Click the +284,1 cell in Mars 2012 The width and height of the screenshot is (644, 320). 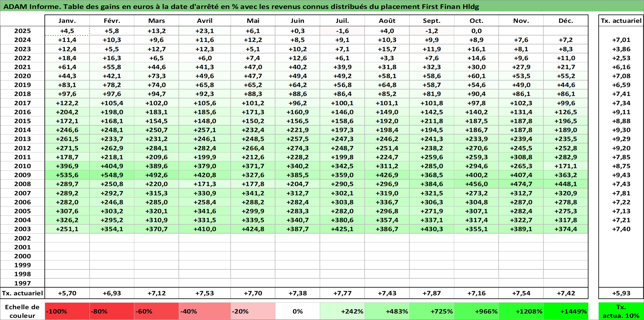tap(157, 148)
